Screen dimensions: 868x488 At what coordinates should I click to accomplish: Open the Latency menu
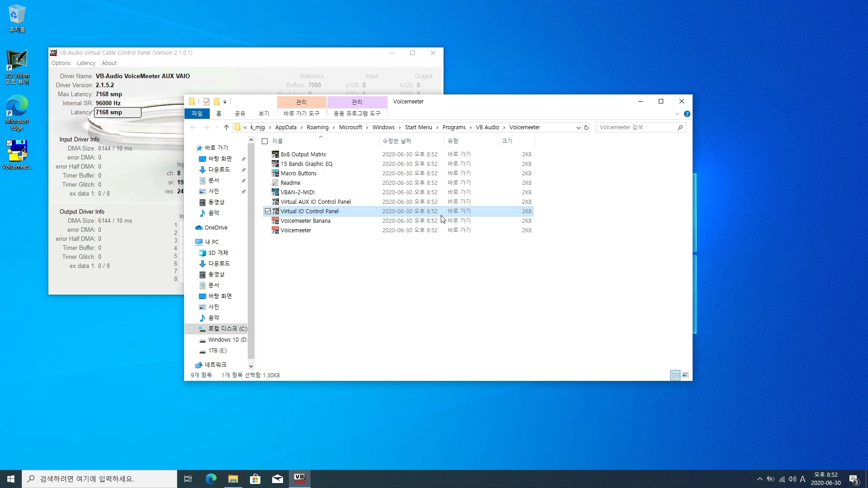click(86, 63)
